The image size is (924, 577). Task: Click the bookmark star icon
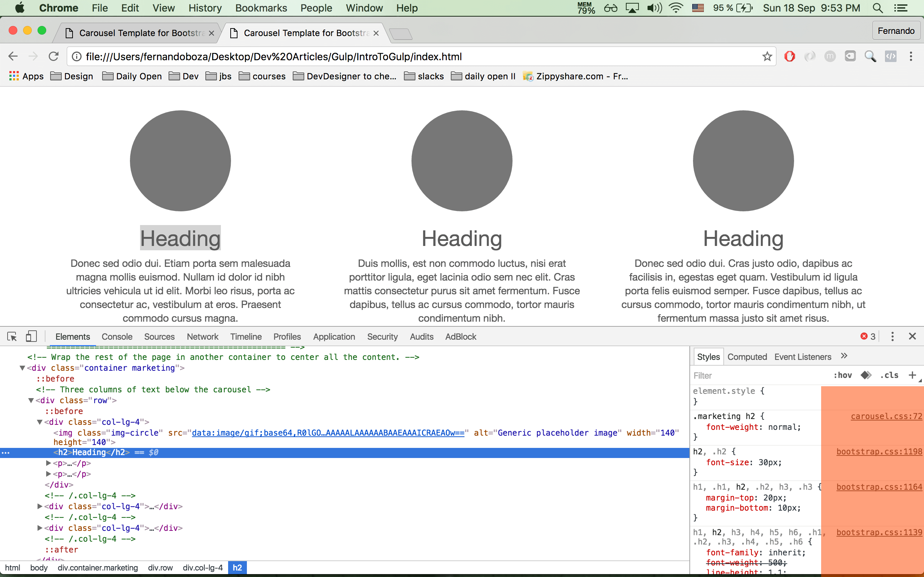pos(767,57)
